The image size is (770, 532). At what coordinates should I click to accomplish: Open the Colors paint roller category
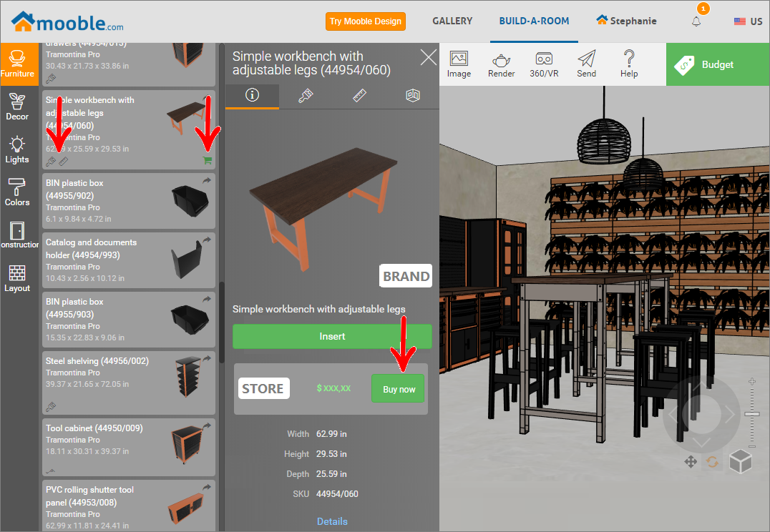(x=17, y=192)
